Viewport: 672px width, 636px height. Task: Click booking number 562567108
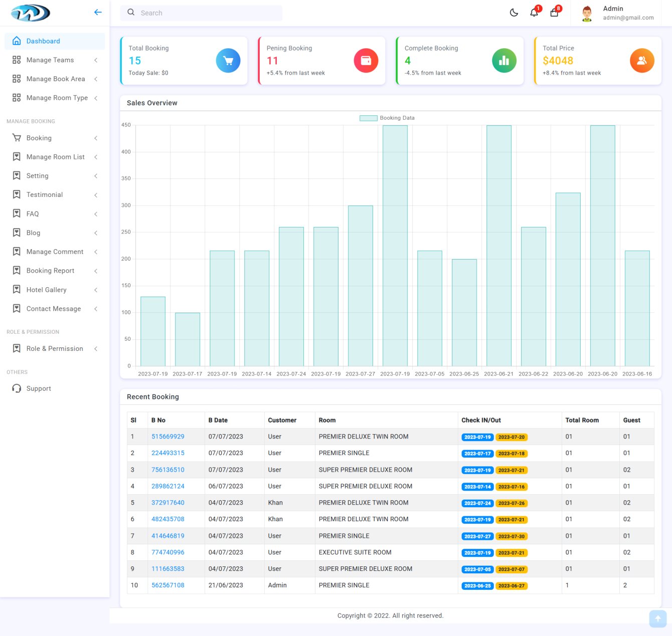coord(167,585)
